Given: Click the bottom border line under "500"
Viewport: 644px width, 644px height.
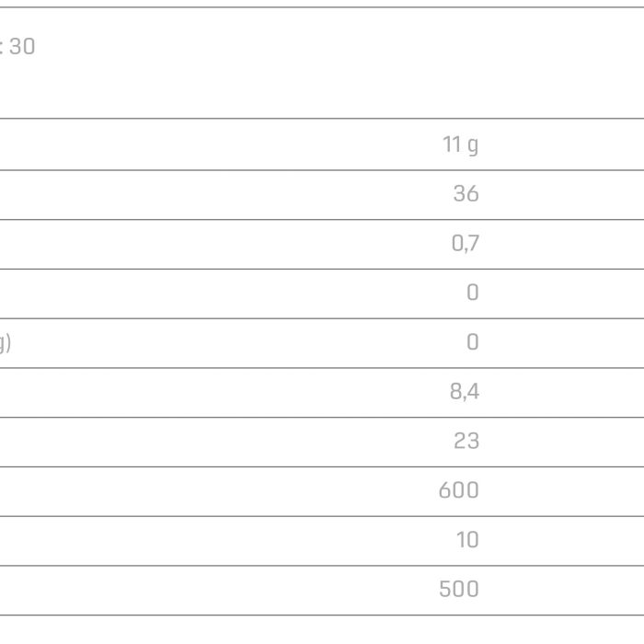Looking at the screenshot, I should (322, 615).
